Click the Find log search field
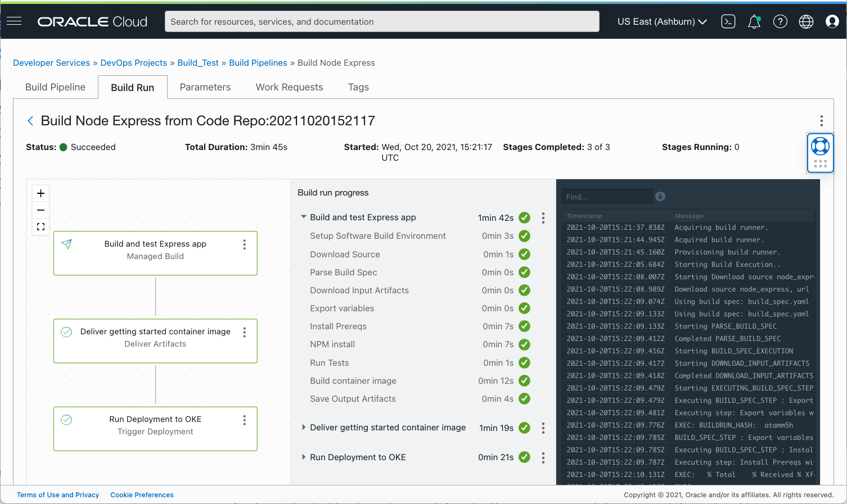This screenshot has width=847, height=504. click(x=606, y=197)
